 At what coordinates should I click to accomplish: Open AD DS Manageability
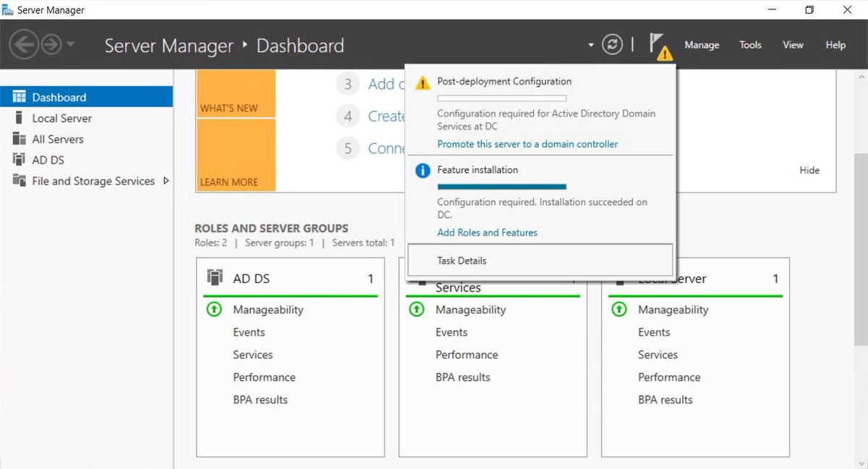tap(268, 310)
